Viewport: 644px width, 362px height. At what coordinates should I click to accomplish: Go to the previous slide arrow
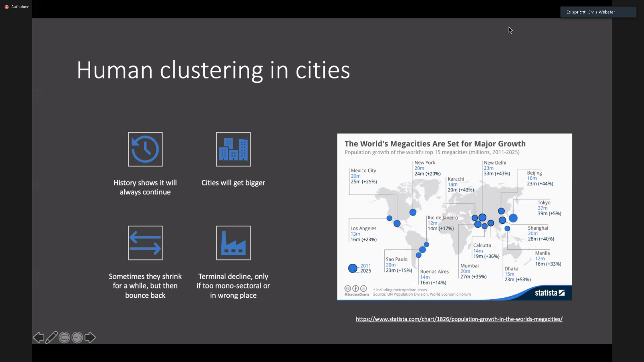(x=39, y=337)
